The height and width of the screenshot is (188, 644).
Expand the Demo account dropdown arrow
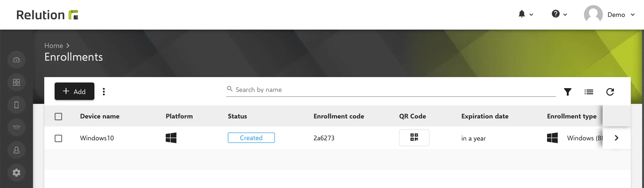point(632,15)
